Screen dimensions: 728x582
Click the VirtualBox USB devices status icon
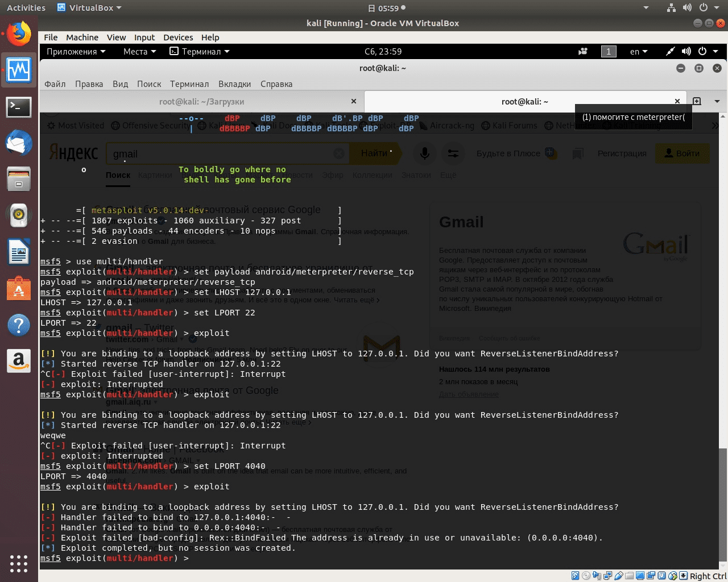pos(618,576)
